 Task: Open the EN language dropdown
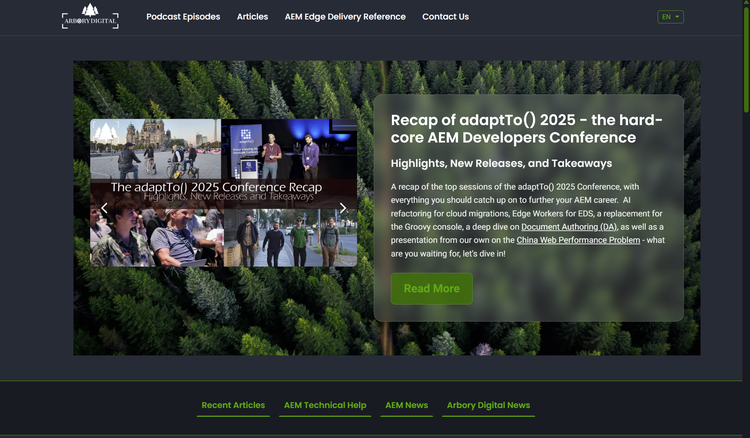pyautogui.click(x=670, y=17)
